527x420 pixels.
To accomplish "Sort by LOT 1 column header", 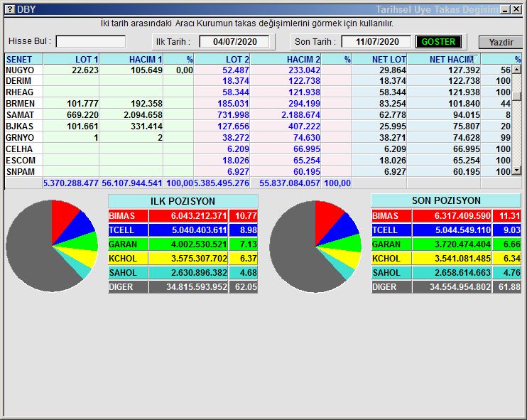I will tap(71, 59).
